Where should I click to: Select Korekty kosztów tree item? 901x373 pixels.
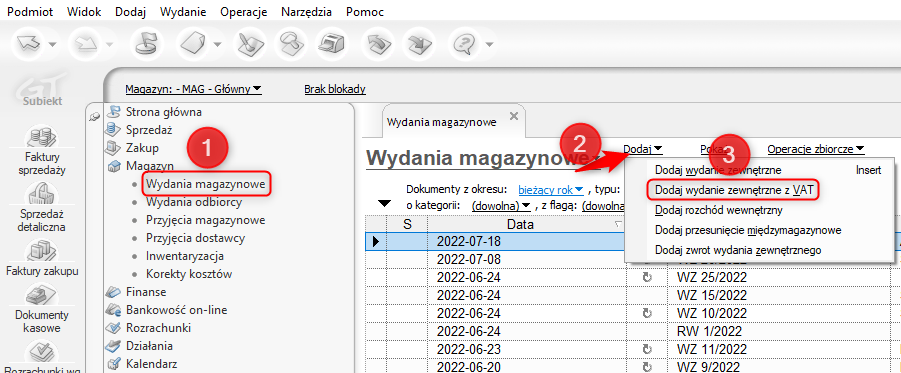[189, 274]
